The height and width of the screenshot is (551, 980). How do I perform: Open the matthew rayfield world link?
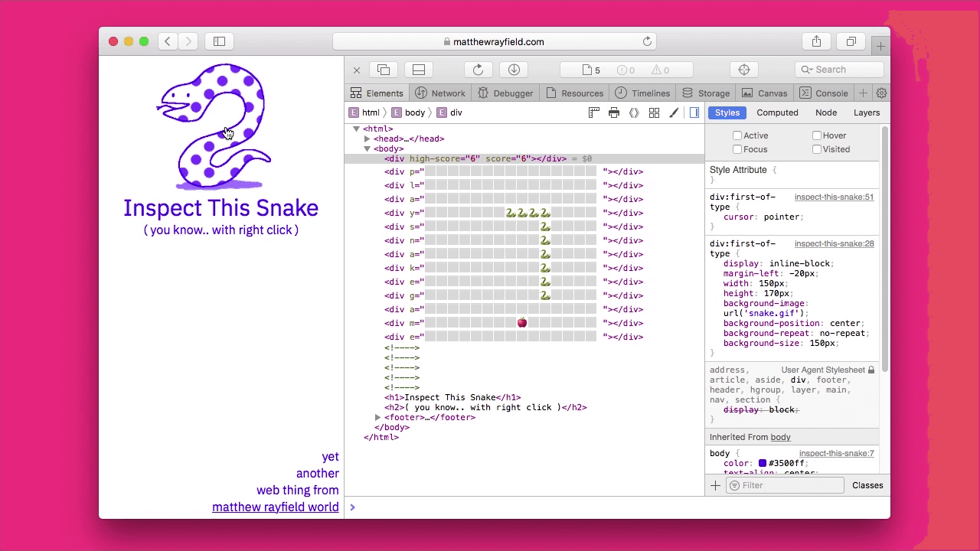275,507
